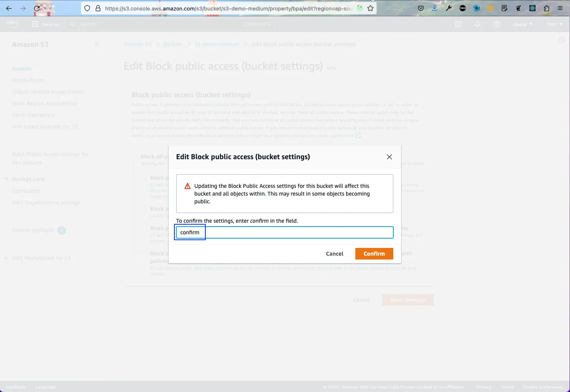The image size is (570, 392).
Task: Click the page-level Cancel button
Action: pyautogui.click(x=362, y=300)
